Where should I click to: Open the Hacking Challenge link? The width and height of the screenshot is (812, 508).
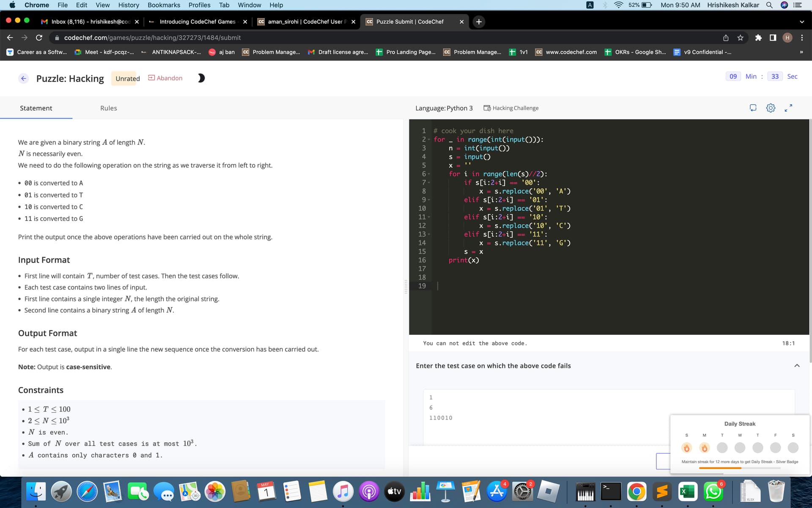click(511, 108)
